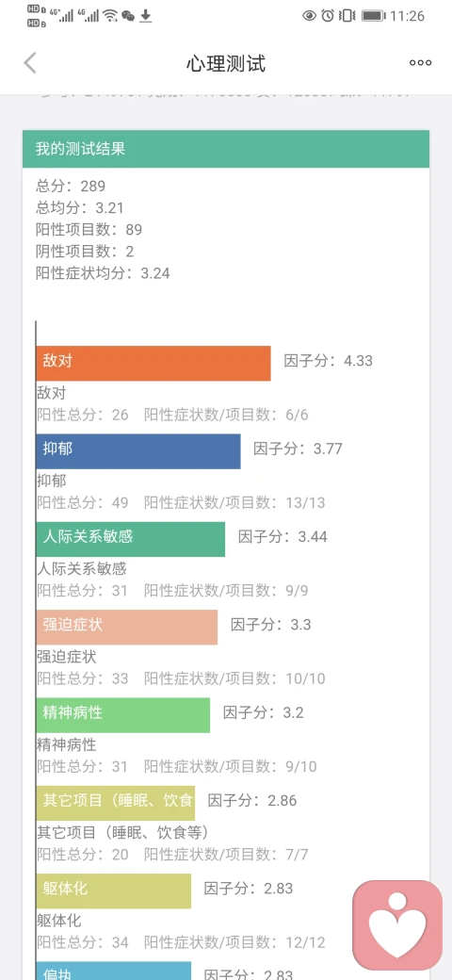Screen dimensions: 452x980
Task: Tap the eye comfort status icon
Action: [309, 16]
